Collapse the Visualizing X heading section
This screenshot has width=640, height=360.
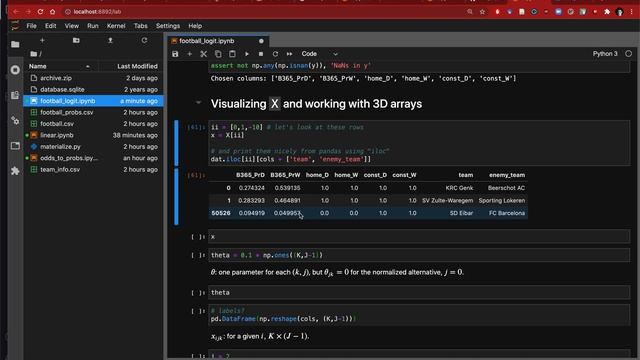(198, 102)
